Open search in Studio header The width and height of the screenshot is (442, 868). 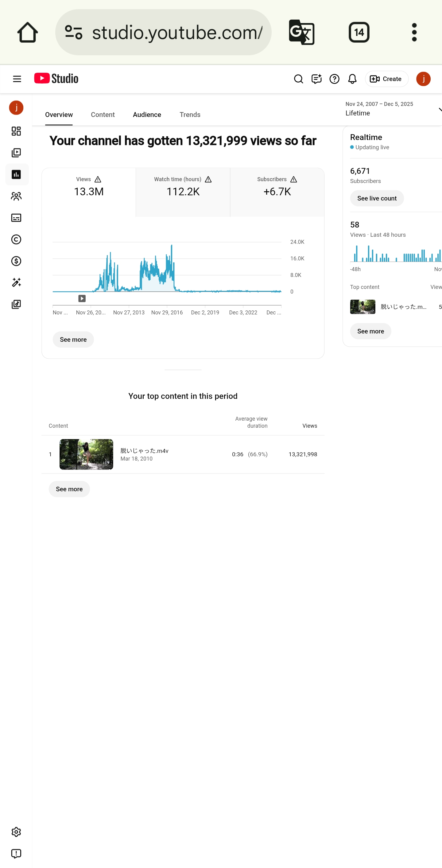298,79
